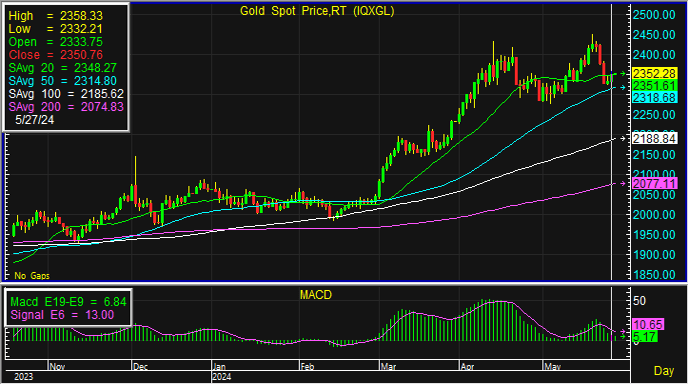Screen dimensions: 689x385
Task: Select the Signal E6 = 13.00 readout
Action: [x=62, y=315]
